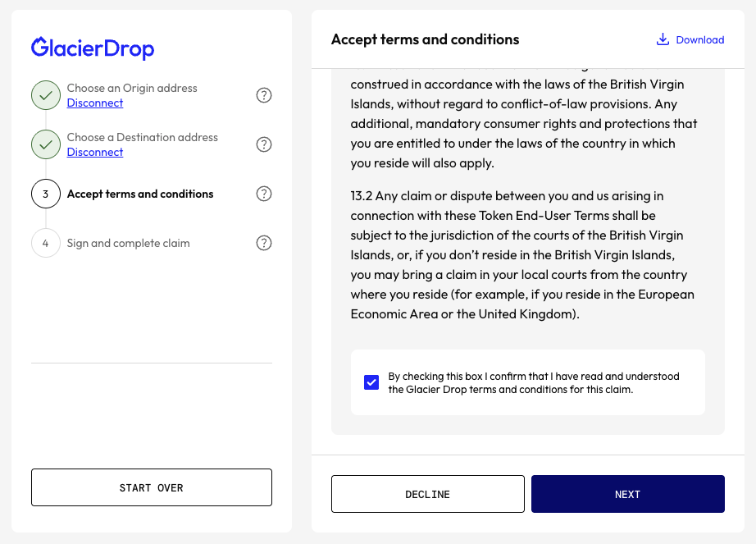Click the GlacierDrop logo
This screenshot has width=756, height=544.
[x=93, y=48]
